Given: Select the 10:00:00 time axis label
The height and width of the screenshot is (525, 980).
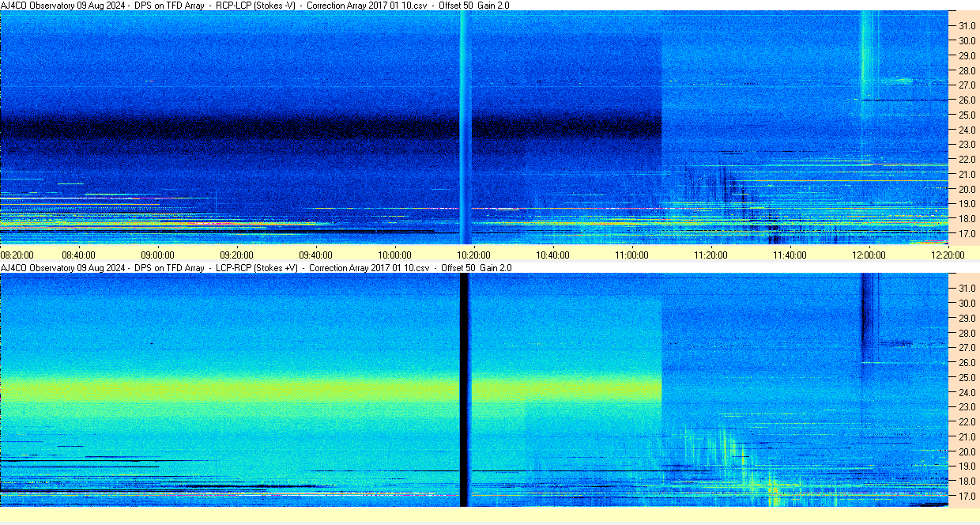Looking at the screenshot, I should click(x=394, y=255).
